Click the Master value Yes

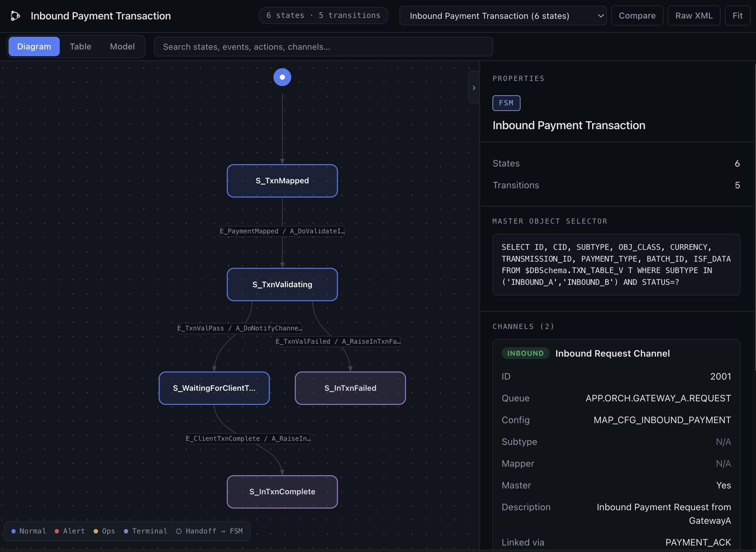pos(723,485)
